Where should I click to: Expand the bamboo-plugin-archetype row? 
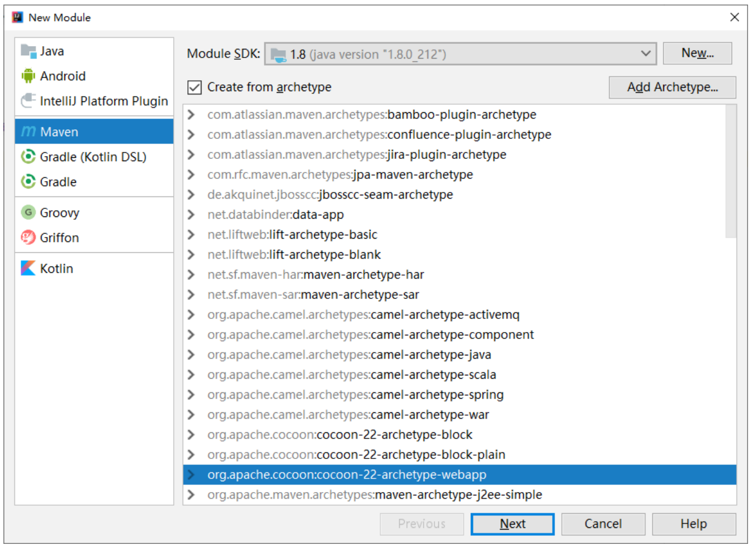pyautogui.click(x=191, y=114)
